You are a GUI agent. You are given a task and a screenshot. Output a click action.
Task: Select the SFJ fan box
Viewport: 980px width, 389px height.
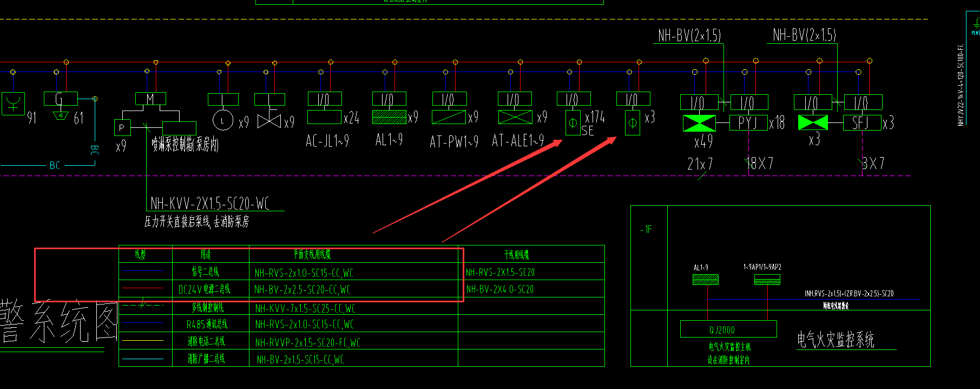click(x=862, y=123)
